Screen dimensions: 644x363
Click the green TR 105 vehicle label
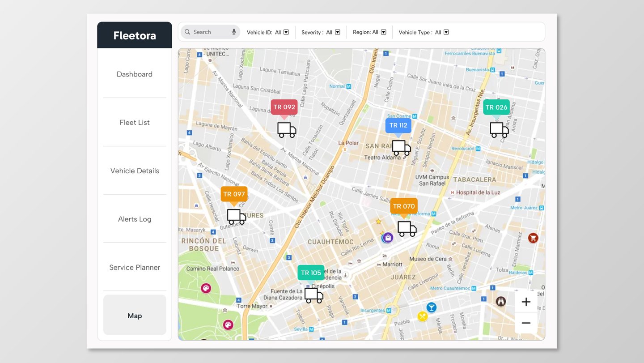coord(311,273)
